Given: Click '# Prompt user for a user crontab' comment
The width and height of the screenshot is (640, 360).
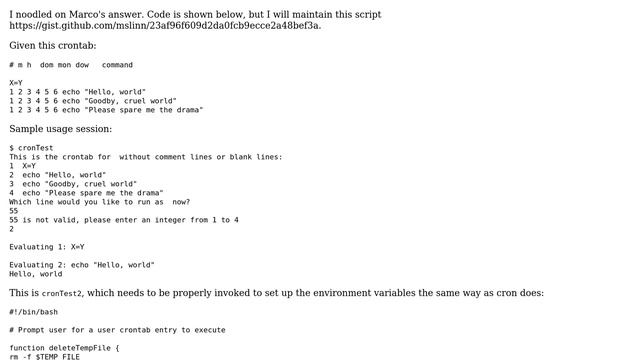Looking at the screenshot, I should click(117, 330).
